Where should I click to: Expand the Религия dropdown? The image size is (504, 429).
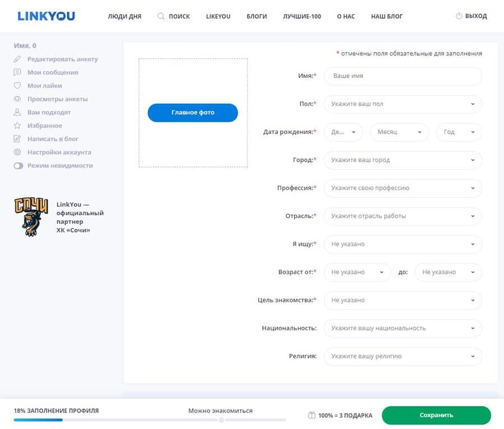click(403, 356)
